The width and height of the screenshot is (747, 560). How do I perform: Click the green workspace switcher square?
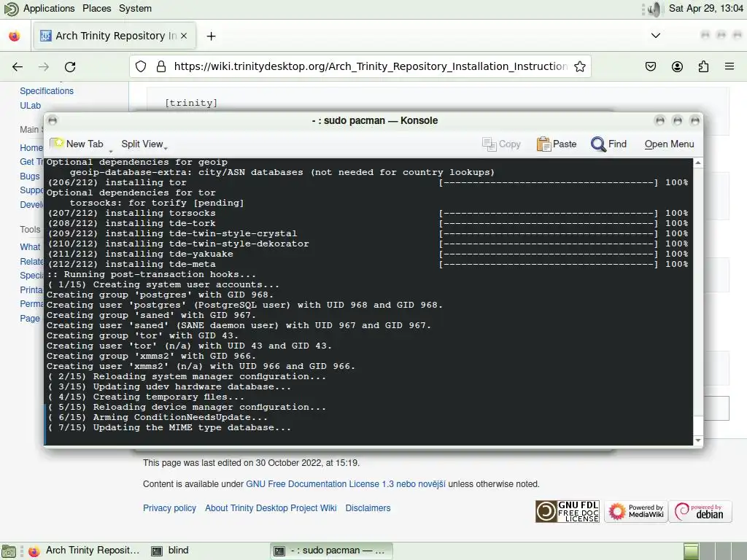point(692,551)
